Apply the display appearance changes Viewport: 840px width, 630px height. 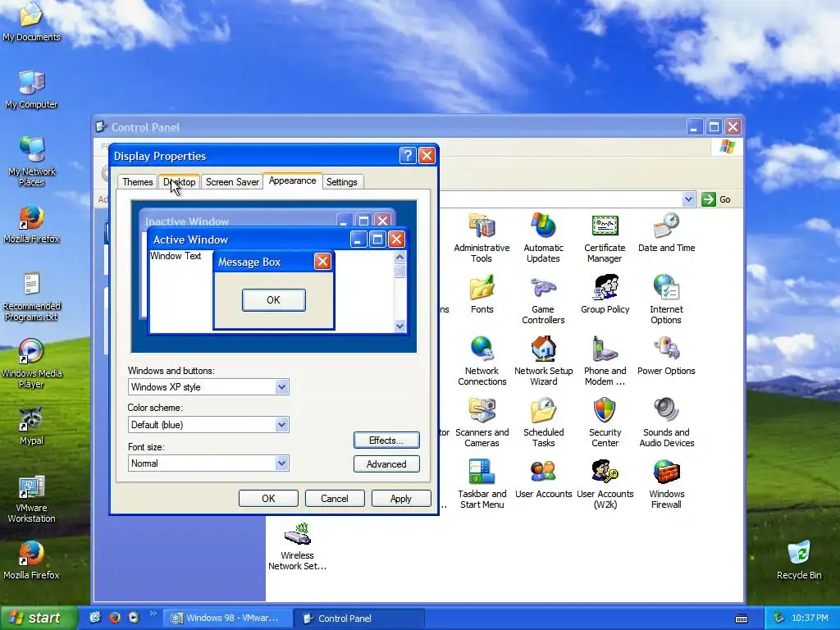pyautogui.click(x=400, y=498)
